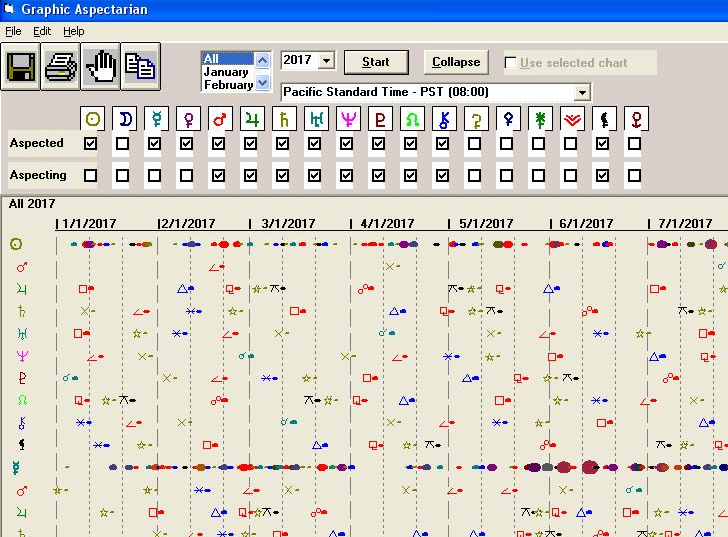
Task: Open the File menu
Action: 13,32
